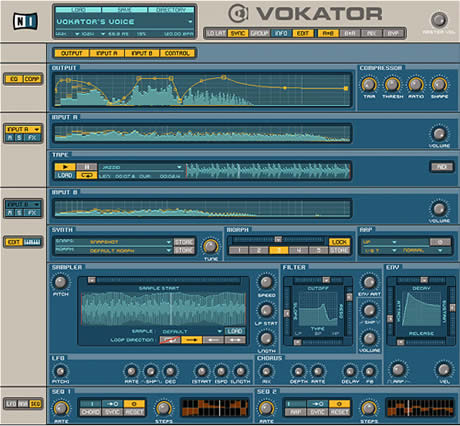Toggle the A+B routing button

click(x=328, y=33)
